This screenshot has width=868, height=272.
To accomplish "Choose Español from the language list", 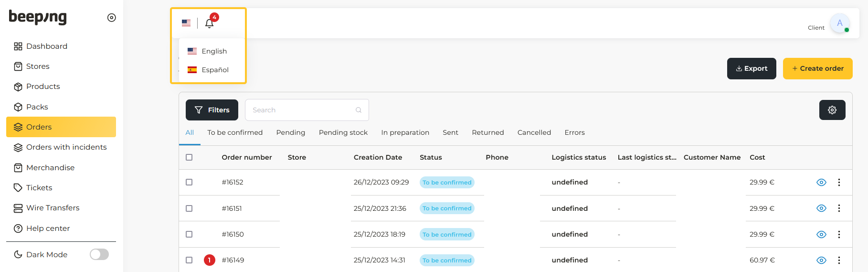I will click(209, 70).
